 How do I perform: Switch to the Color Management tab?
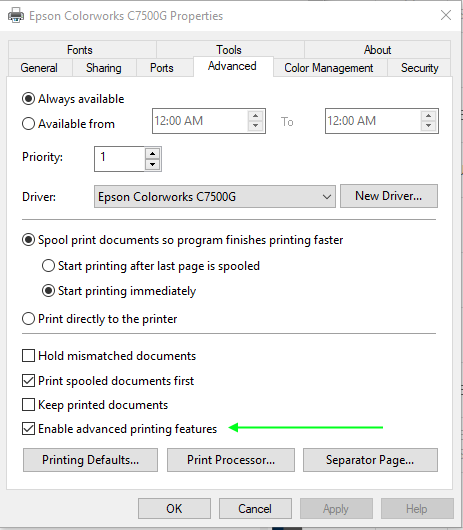coord(329,68)
